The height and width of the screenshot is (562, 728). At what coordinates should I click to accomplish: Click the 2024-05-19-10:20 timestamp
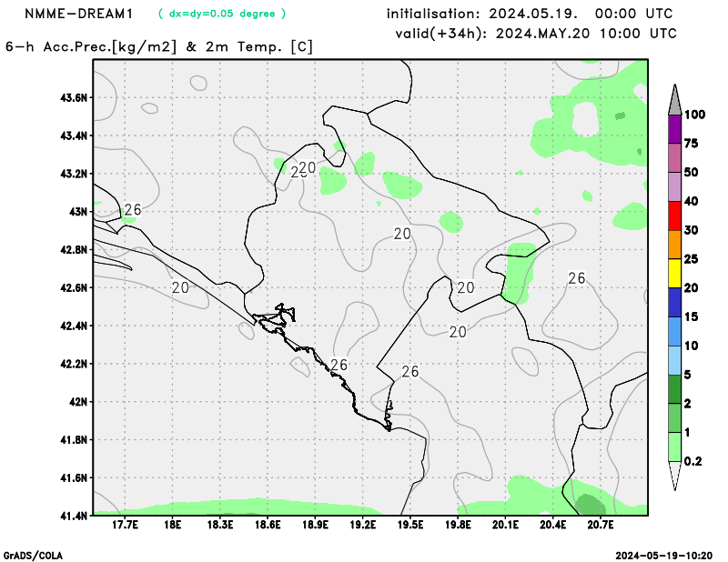point(663,556)
